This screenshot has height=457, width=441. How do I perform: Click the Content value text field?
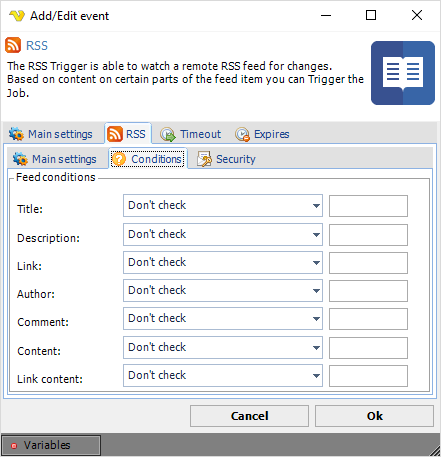pyautogui.click(x=368, y=348)
